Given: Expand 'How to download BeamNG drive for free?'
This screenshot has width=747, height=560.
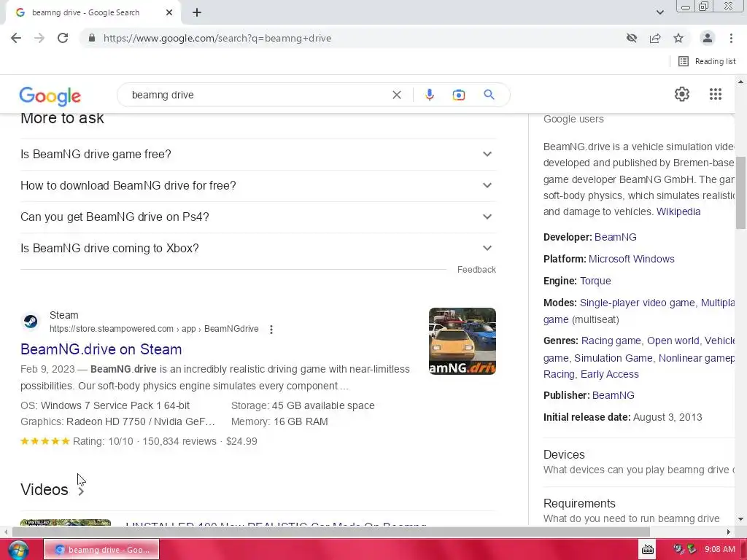Looking at the screenshot, I should pyautogui.click(x=258, y=186).
